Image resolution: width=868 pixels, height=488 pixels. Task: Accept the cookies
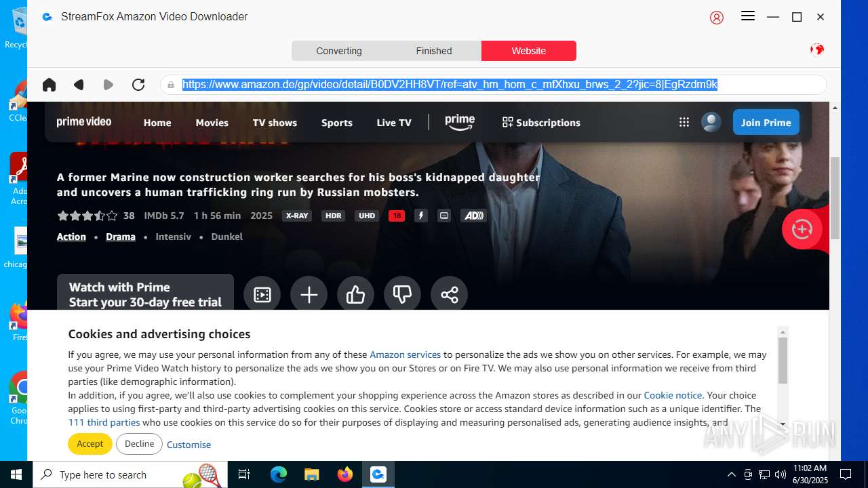(x=90, y=444)
